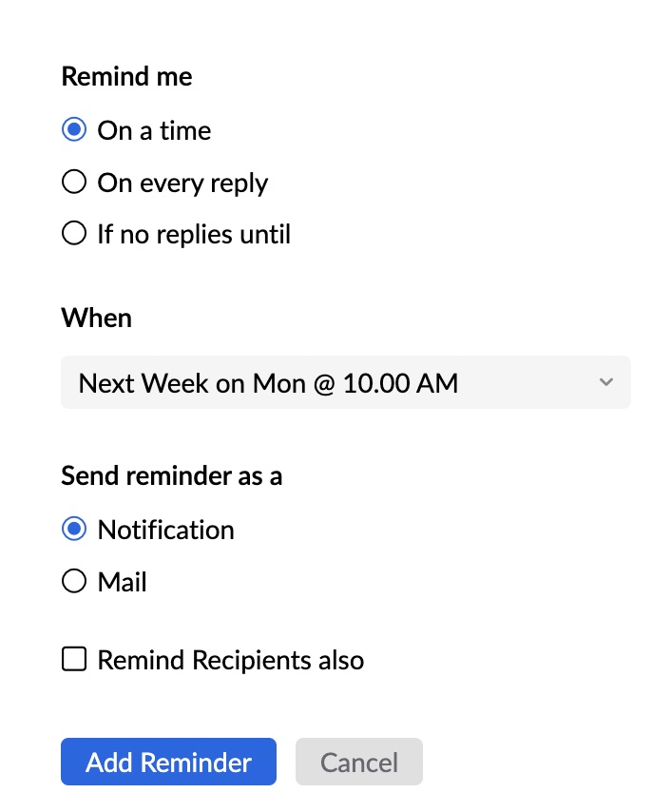This screenshot has height=812, width=671.
Task: Click the "When" section label
Action: pyautogui.click(x=96, y=318)
